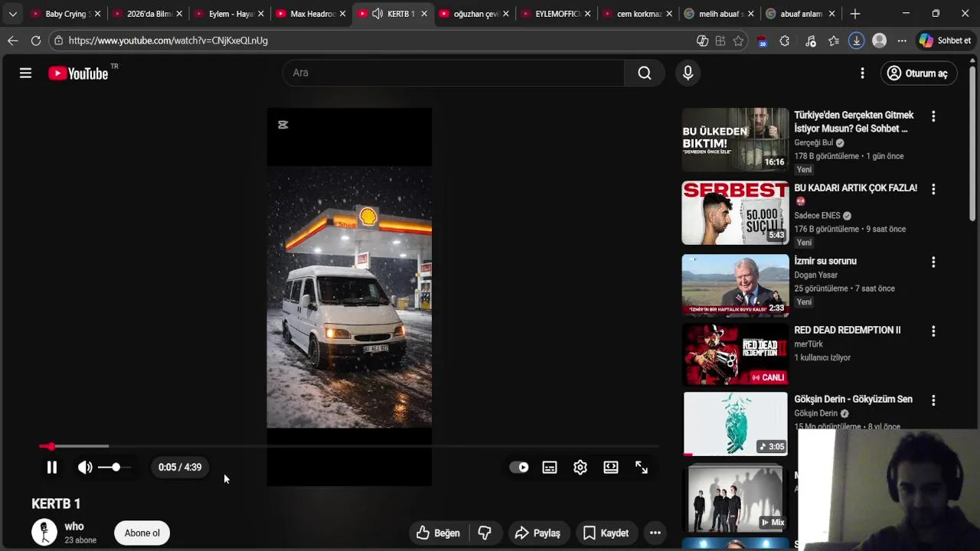Subscribe with the Abone ol button

142,533
